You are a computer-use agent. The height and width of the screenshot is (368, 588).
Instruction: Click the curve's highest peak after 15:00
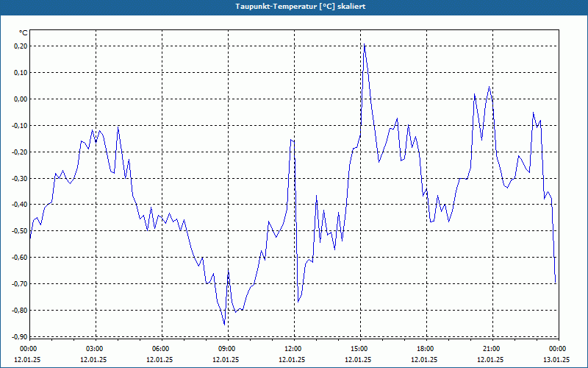(x=364, y=44)
